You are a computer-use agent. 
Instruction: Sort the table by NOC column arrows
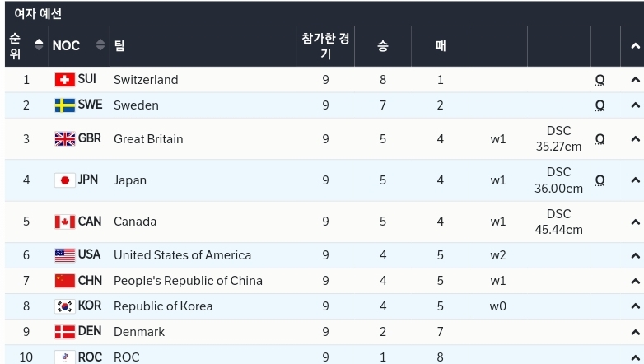[x=100, y=45]
